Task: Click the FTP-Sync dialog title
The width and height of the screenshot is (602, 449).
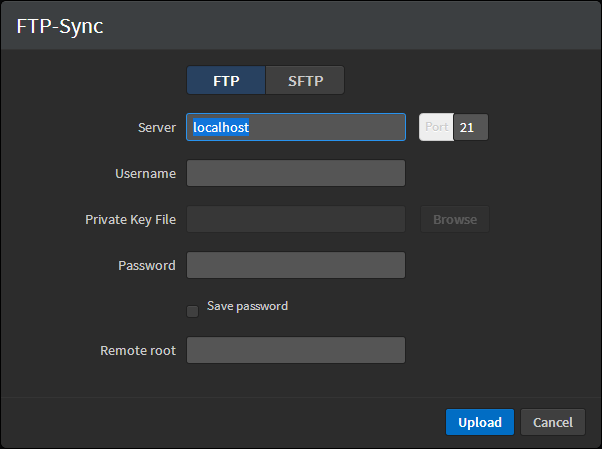Action: [60, 27]
